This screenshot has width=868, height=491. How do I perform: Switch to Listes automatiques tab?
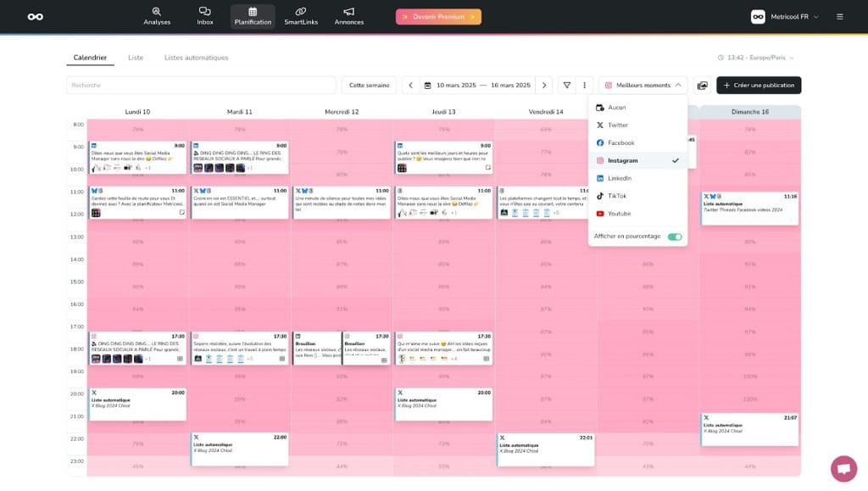(196, 58)
